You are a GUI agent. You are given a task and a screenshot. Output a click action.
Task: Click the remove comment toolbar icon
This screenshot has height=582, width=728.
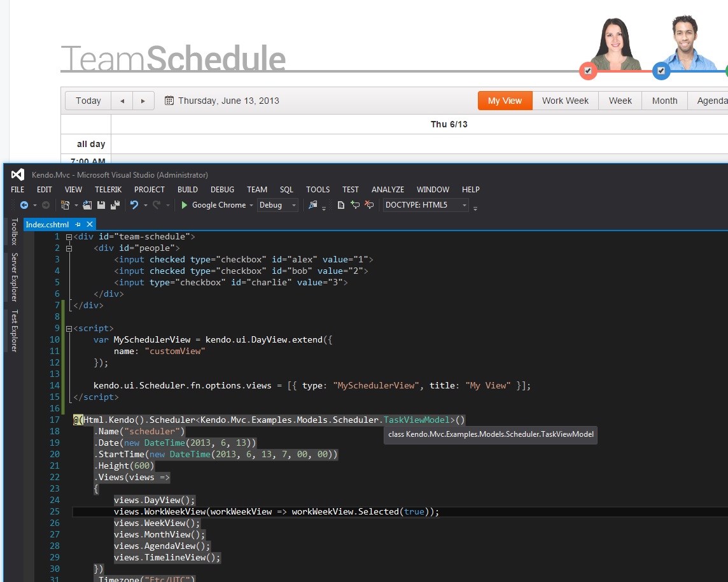click(369, 205)
